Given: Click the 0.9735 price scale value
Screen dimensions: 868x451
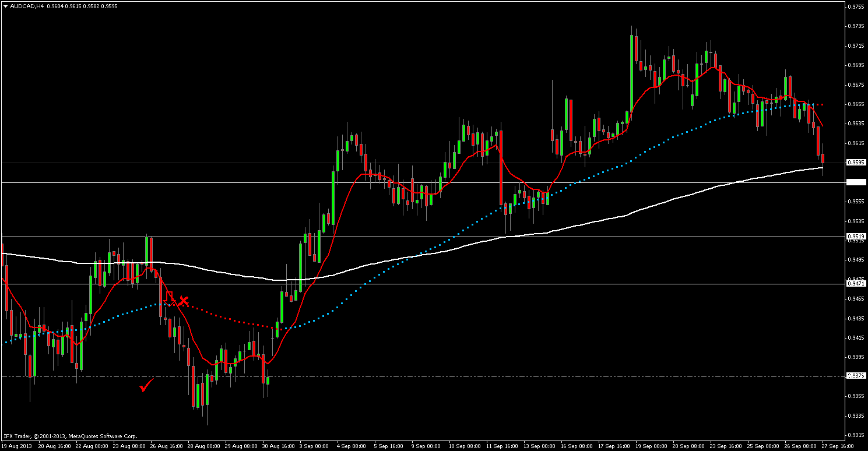Looking at the screenshot, I should coord(857,26).
